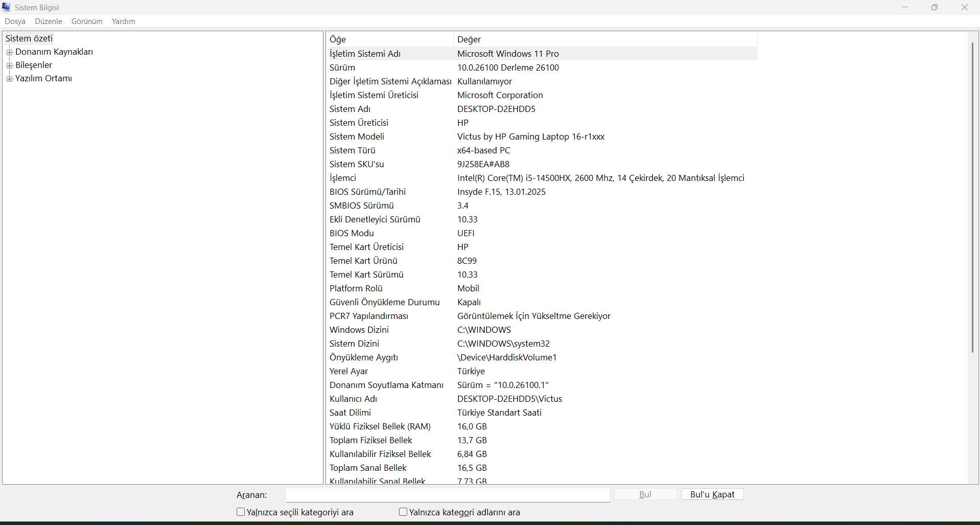Open the Görünüm menu
The image size is (980, 525).
(87, 21)
